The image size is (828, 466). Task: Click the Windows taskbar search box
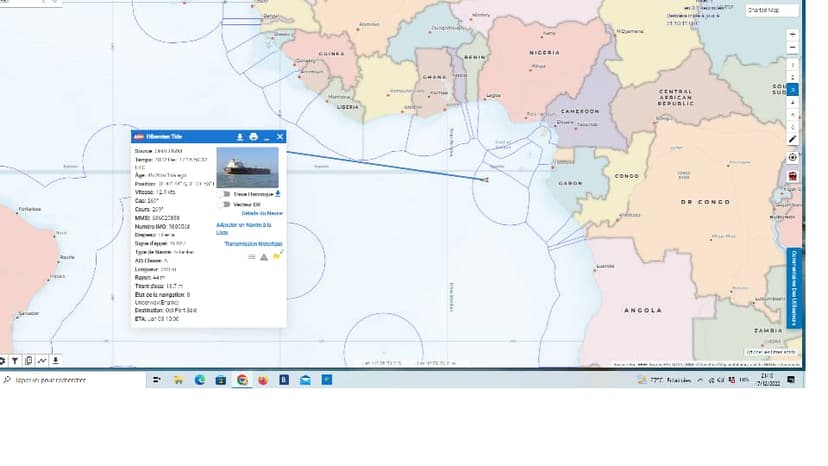(73, 380)
